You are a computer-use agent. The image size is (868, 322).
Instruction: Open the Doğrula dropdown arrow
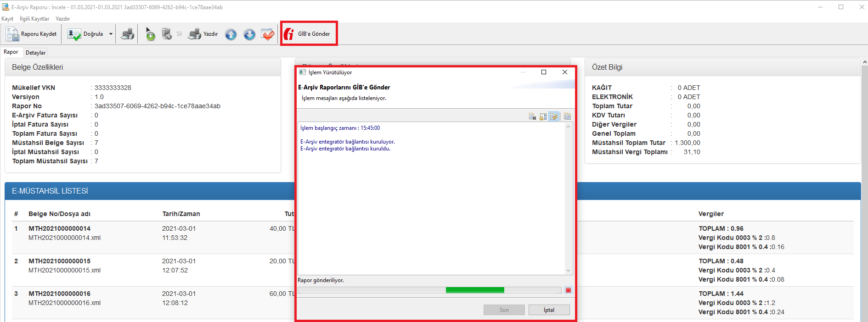point(111,34)
